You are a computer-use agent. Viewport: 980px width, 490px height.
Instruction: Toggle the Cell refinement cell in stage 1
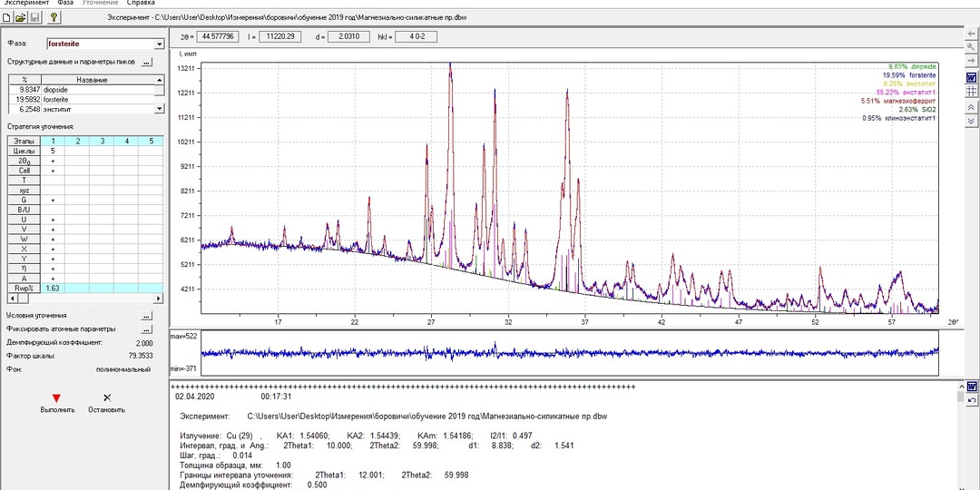click(x=54, y=171)
